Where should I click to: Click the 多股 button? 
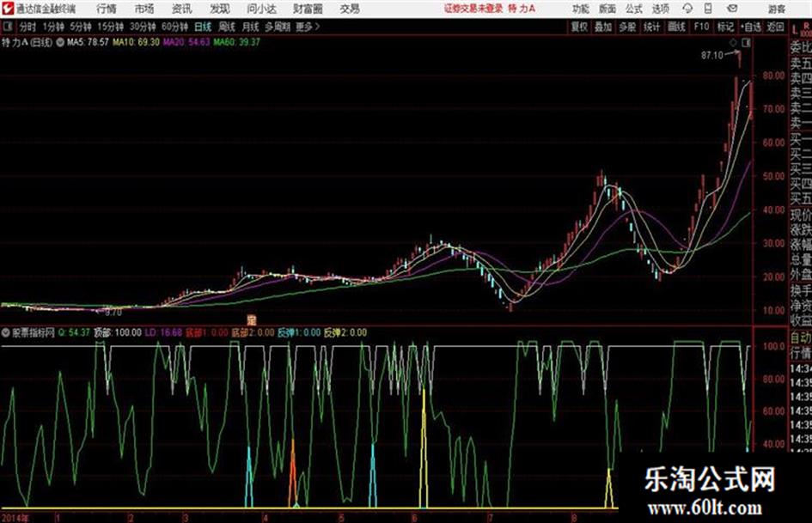[x=627, y=27]
